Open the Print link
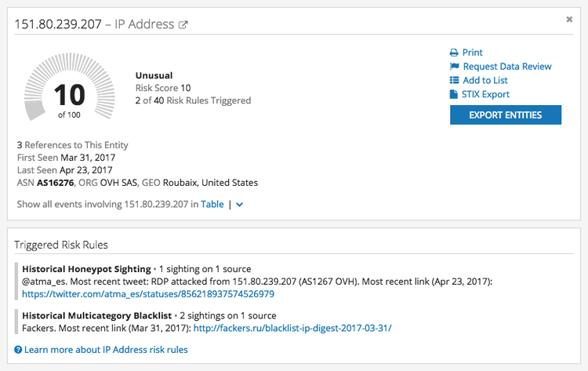 pyautogui.click(x=473, y=53)
